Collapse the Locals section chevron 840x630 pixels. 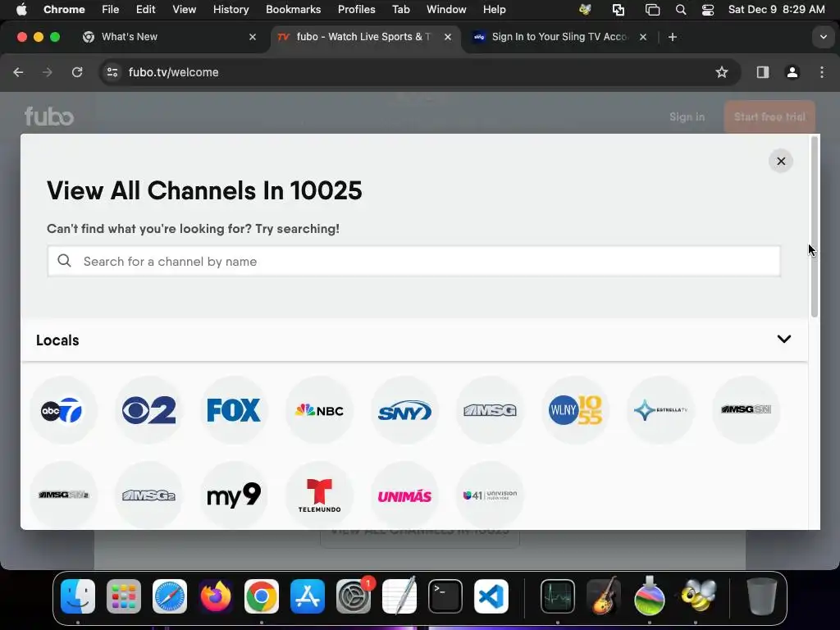pos(783,339)
